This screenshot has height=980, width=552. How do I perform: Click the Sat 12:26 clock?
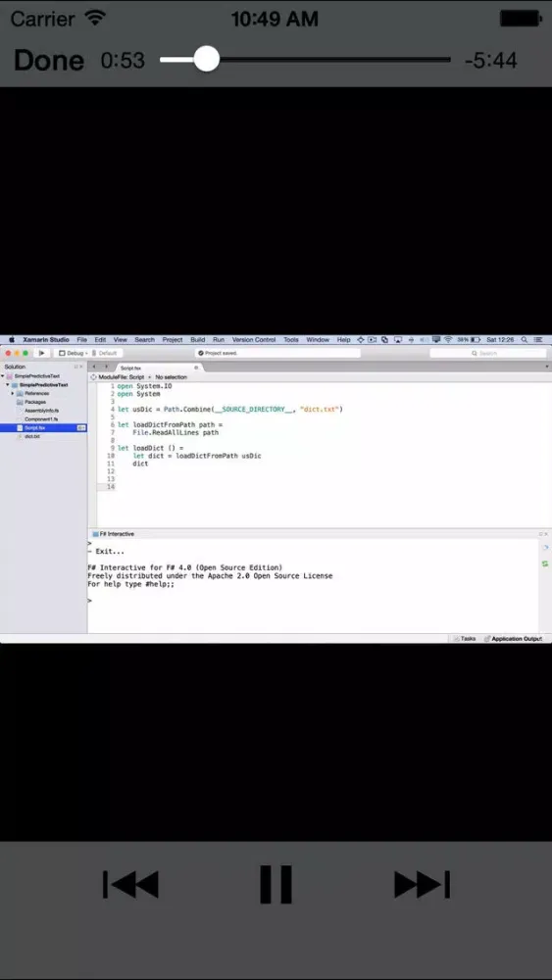pyautogui.click(x=500, y=339)
